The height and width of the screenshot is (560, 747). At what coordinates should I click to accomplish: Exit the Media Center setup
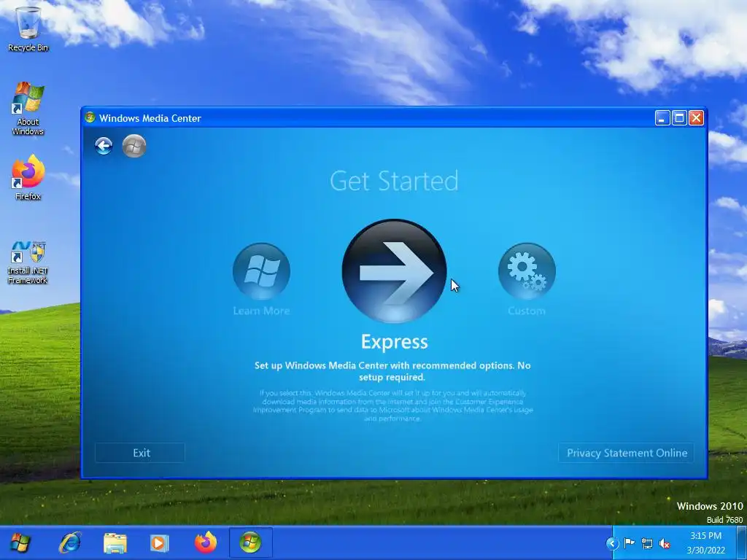click(140, 453)
